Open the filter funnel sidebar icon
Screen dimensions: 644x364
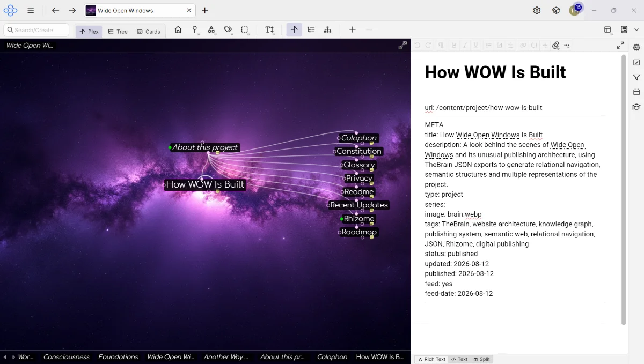(x=636, y=78)
